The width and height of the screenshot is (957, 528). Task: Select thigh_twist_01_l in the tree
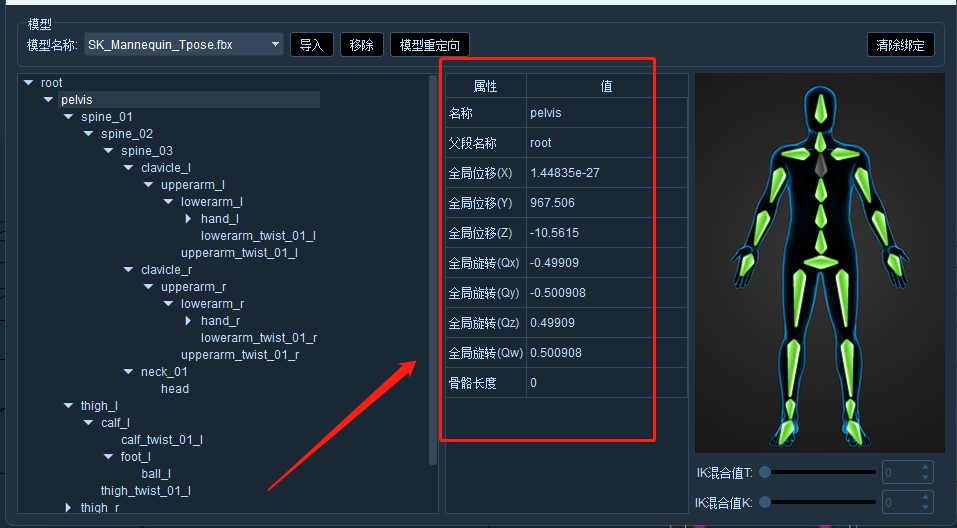point(145,491)
